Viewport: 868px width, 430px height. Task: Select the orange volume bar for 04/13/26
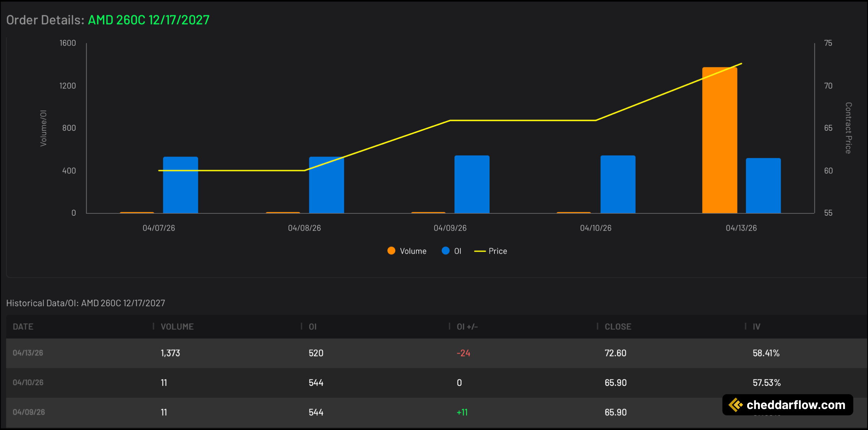(720, 140)
